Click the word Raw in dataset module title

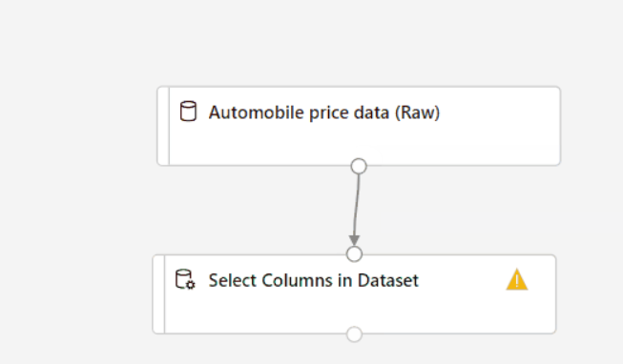pyautogui.click(x=417, y=112)
